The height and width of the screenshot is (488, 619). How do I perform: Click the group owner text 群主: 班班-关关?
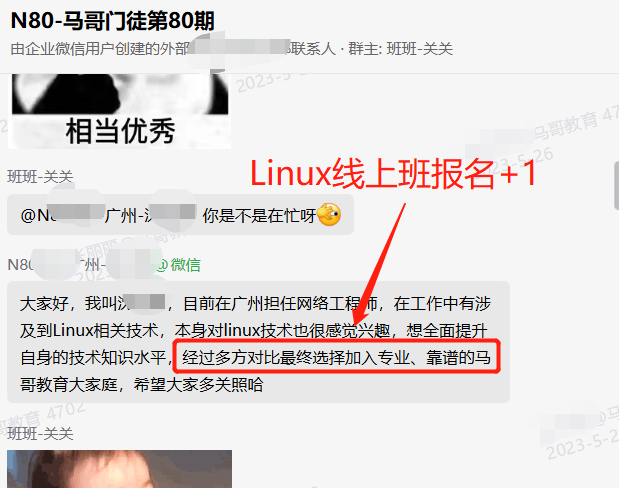pyautogui.click(x=400, y=49)
